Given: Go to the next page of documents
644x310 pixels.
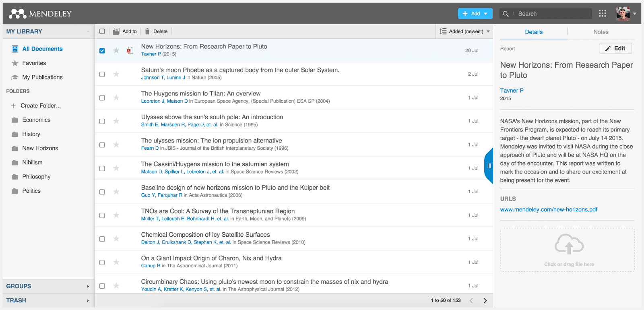Looking at the screenshot, I should coord(485,300).
